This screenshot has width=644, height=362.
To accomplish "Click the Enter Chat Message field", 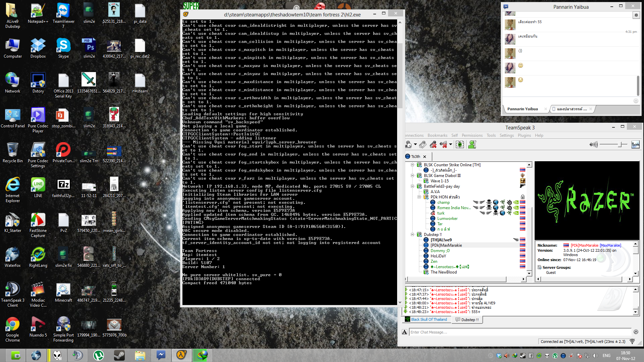I will pyautogui.click(x=520, y=332).
